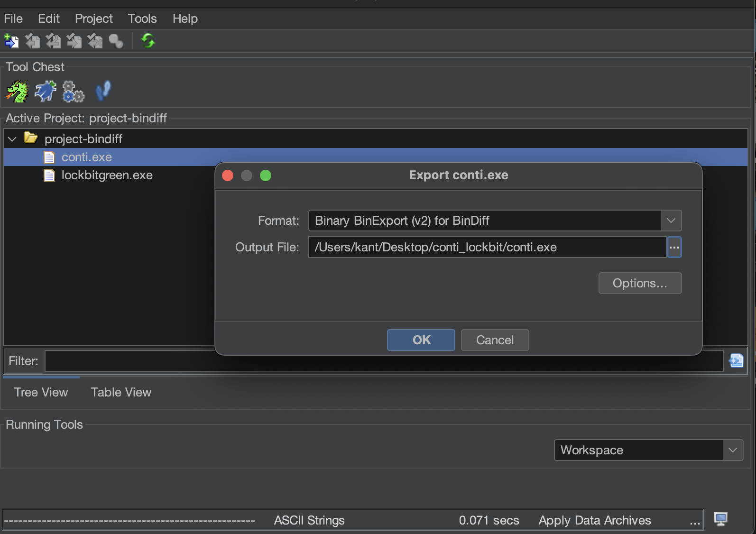Viewport: 756px width, 534px height.
Task: Launch the Emulator gears tool
Action: [74, 91]
